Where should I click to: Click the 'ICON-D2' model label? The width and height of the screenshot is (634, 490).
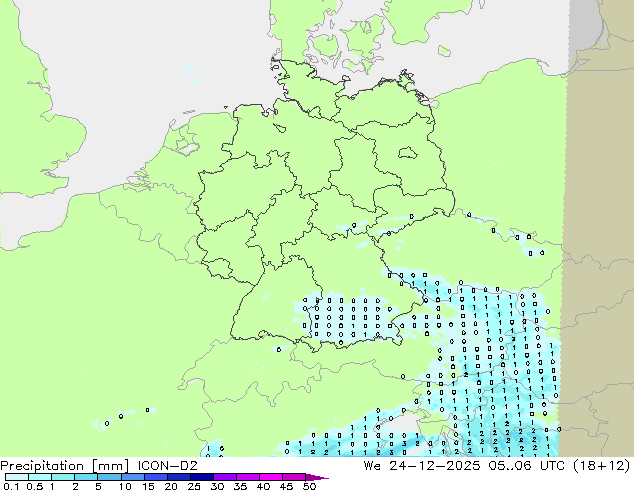(x=167, y=466)
